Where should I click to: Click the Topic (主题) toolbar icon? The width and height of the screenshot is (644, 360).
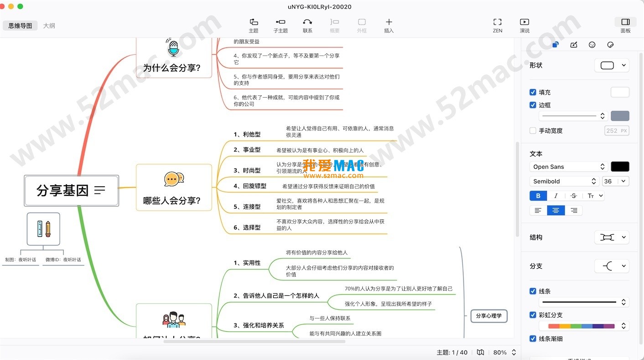click(254, 22)
